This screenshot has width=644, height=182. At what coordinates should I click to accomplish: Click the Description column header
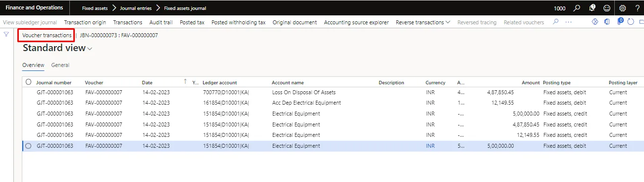point(391,82)
